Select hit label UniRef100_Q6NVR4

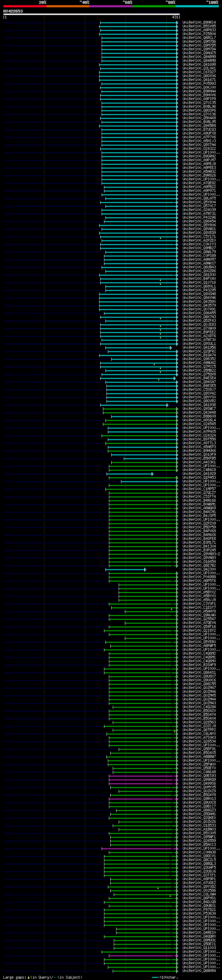tap(199, 971)
